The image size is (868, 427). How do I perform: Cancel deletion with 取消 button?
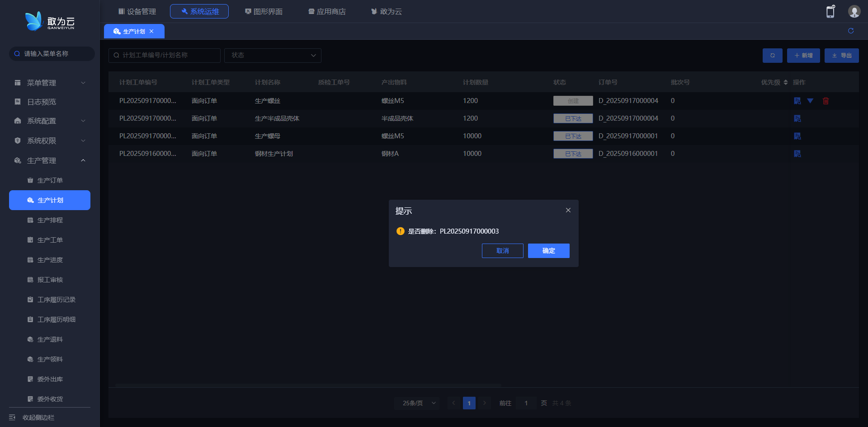coord(502,251)
